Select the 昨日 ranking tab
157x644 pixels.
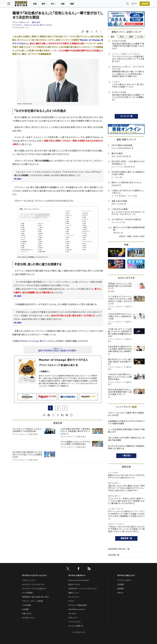[122, 37]
